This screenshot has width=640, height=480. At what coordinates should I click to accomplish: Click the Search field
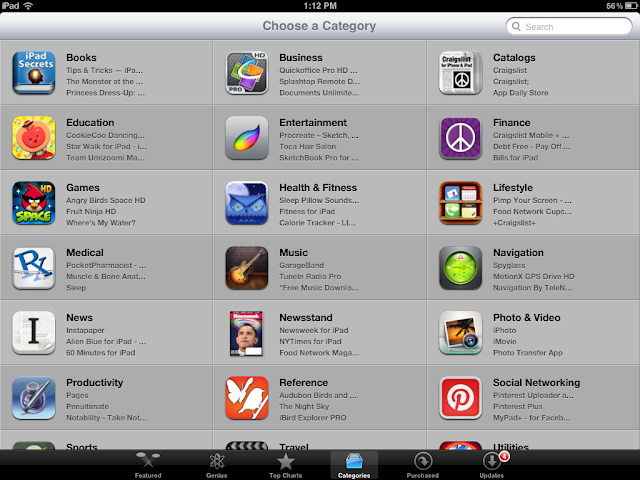(x=569, y=27)
